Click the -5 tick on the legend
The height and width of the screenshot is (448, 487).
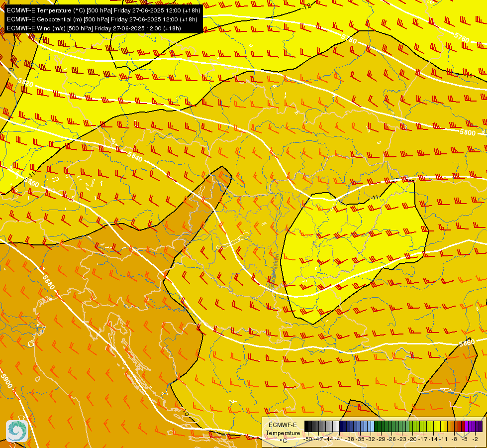465,439
